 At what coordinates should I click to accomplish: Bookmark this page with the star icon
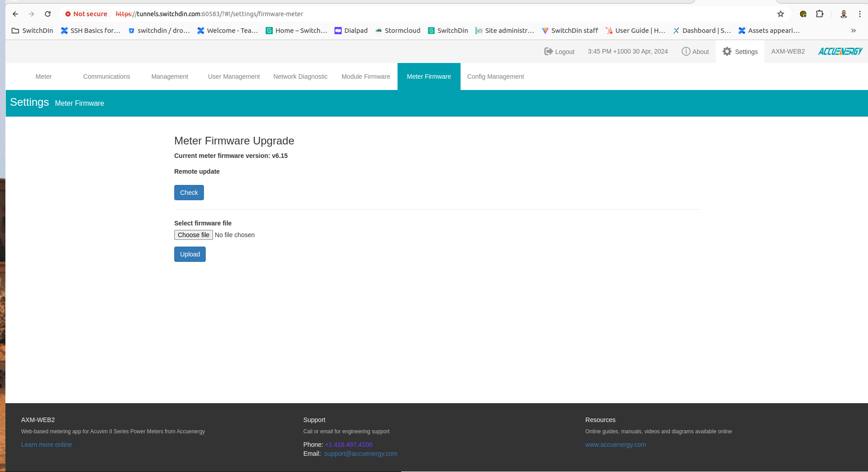[x=781, y=14]
